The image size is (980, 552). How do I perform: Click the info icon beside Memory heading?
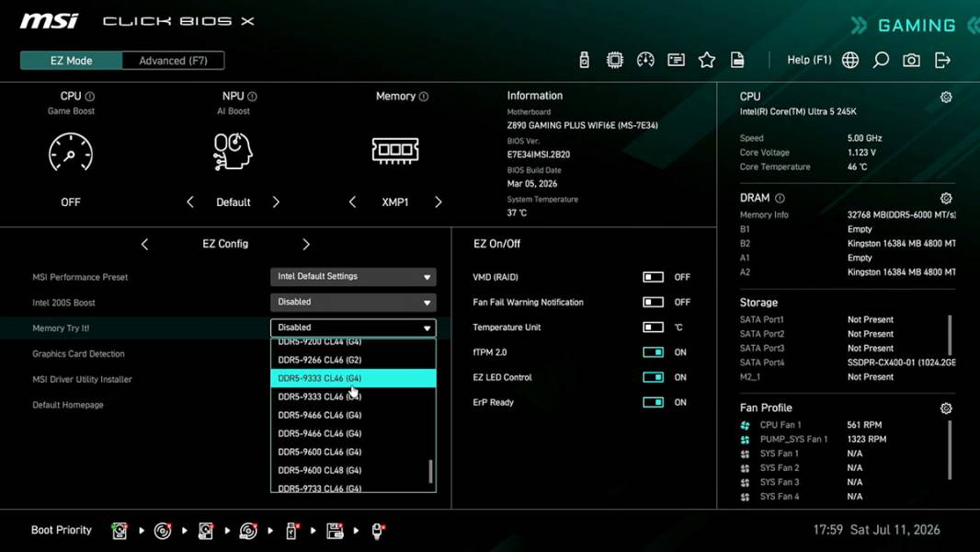pyautogui.click(x=424, y=97)
